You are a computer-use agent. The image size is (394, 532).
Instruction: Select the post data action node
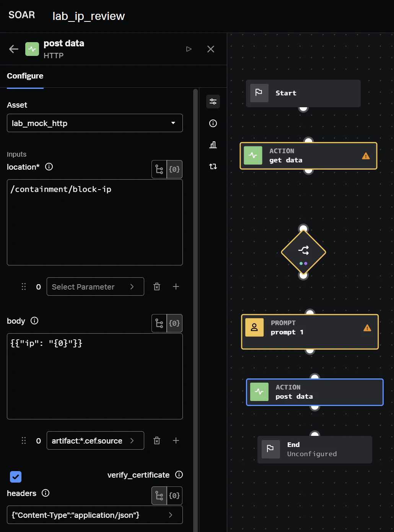coord(315,392)
